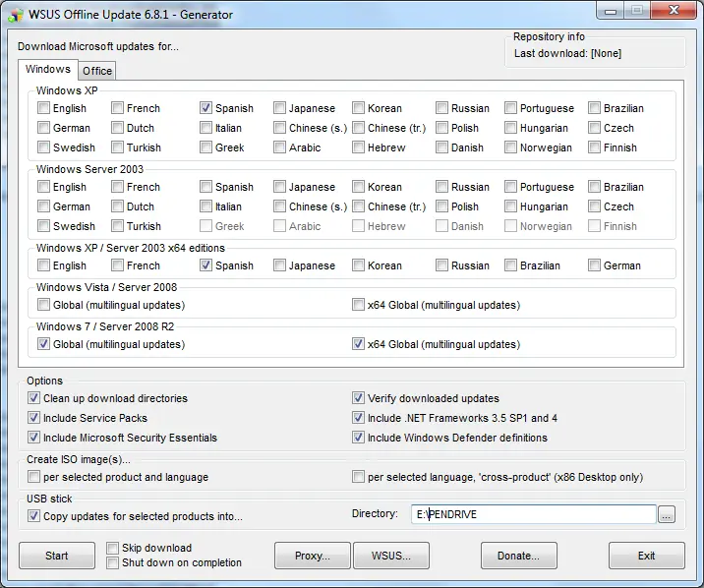
Task: Enable Vista x64 Global multilingual updates
Action: point(358,305)
